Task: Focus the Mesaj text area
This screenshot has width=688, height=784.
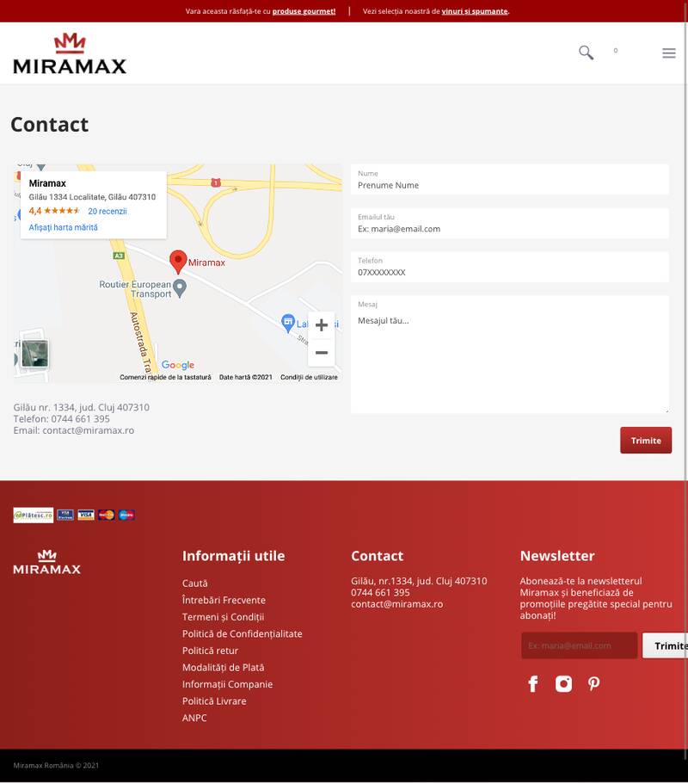Action: (510, 354)
